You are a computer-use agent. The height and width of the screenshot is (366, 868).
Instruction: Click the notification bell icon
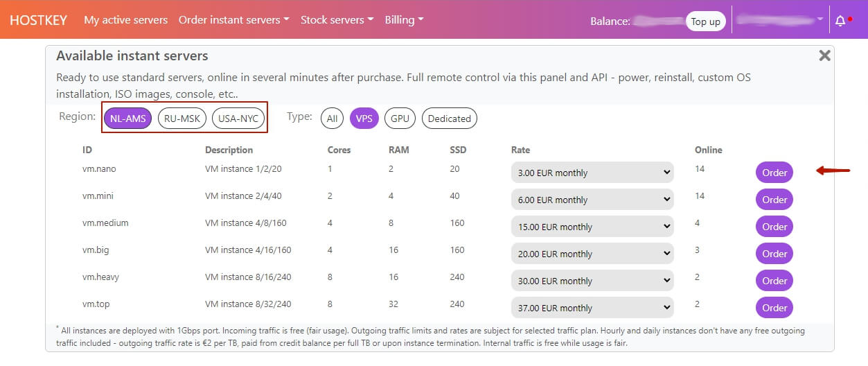pos(840,21)
